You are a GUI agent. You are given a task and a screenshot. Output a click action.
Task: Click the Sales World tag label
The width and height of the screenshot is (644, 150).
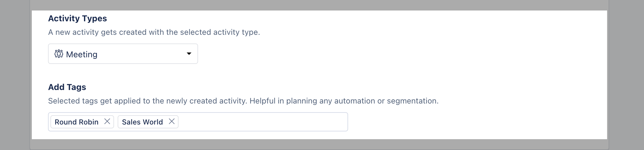[142, 122]
